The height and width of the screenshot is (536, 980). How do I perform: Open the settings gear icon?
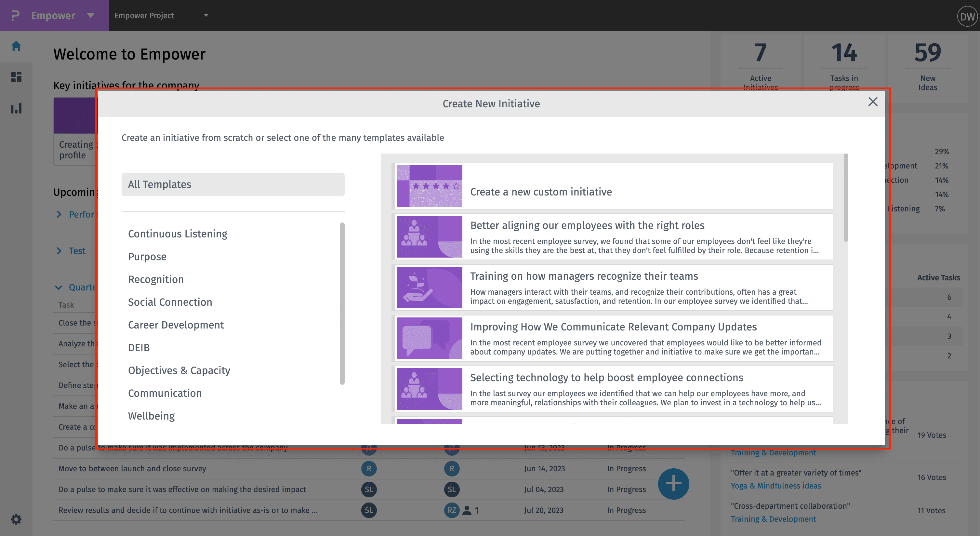(x=16, y=519)
